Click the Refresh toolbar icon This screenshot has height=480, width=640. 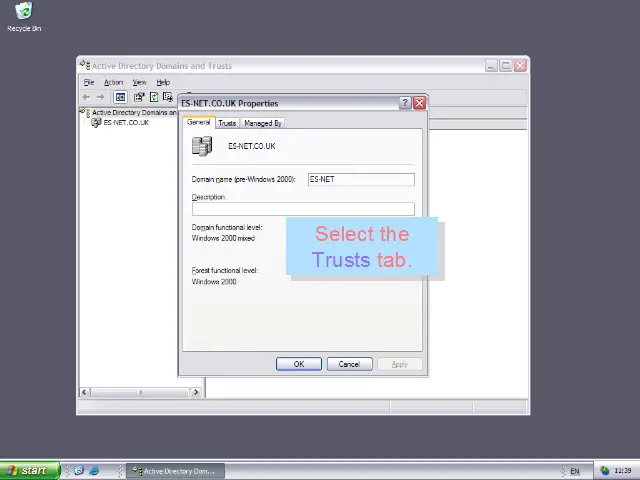[154, 97]
